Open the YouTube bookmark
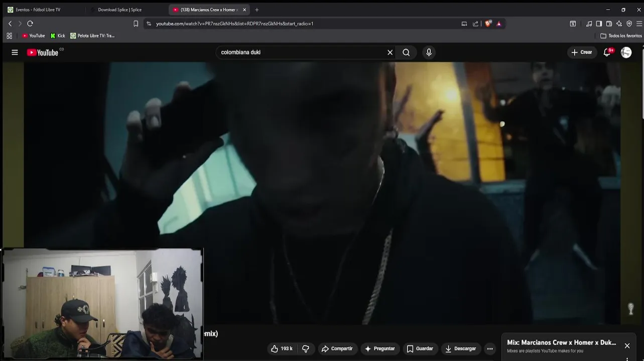This screenshot has height=361, width=644. (34, 36)
